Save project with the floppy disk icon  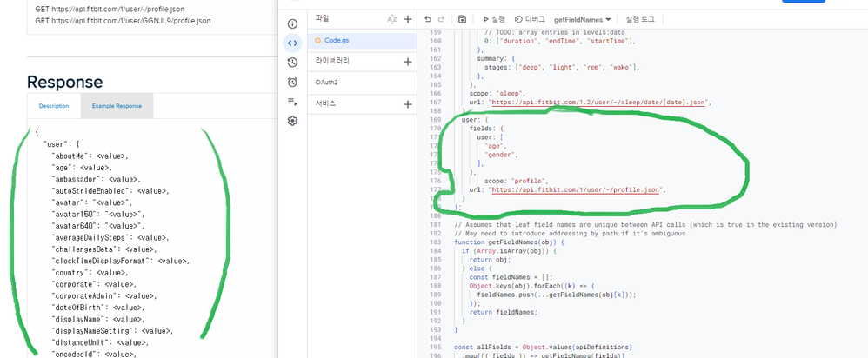(x=462, y=18)
